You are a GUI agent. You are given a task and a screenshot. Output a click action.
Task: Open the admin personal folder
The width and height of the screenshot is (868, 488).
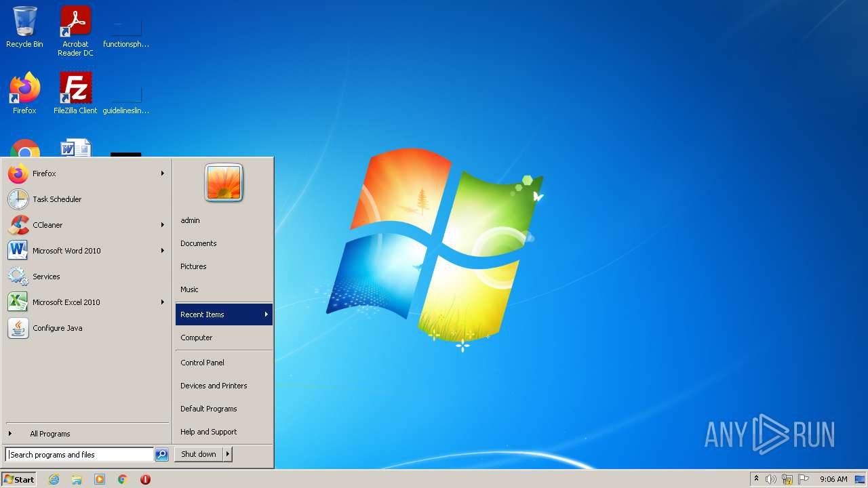(224, 220)
